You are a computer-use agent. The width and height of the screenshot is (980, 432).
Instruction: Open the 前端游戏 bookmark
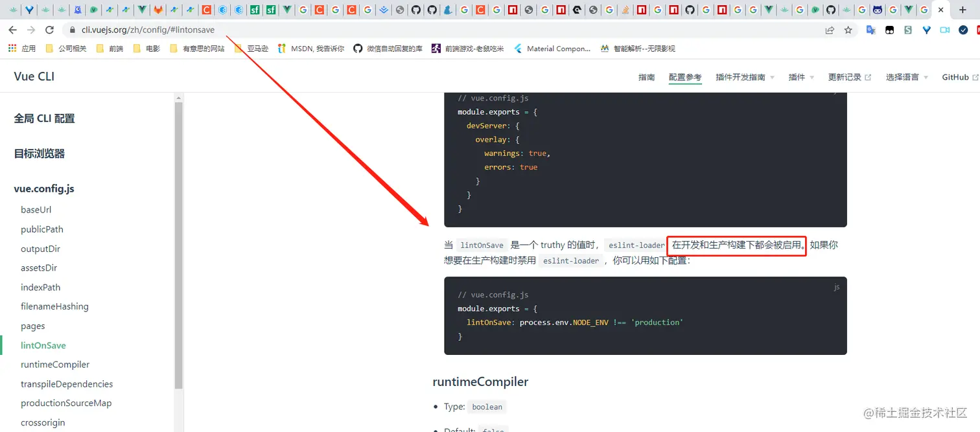[x=467, y=49]
